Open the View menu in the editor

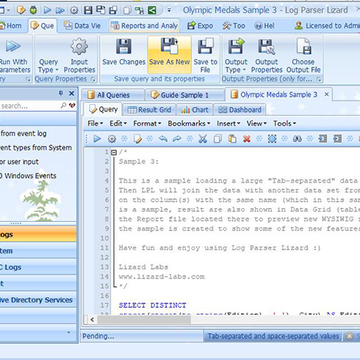pos(257,123)
